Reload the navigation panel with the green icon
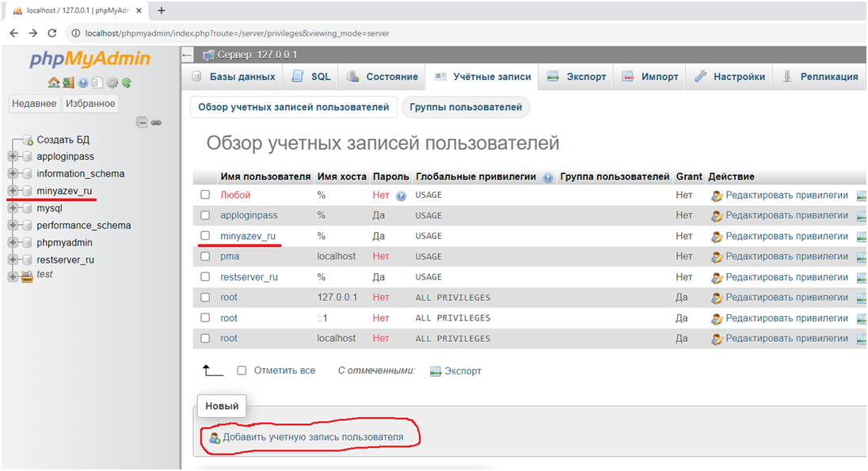Screen dimensions: 868x471 coord(126,82)
